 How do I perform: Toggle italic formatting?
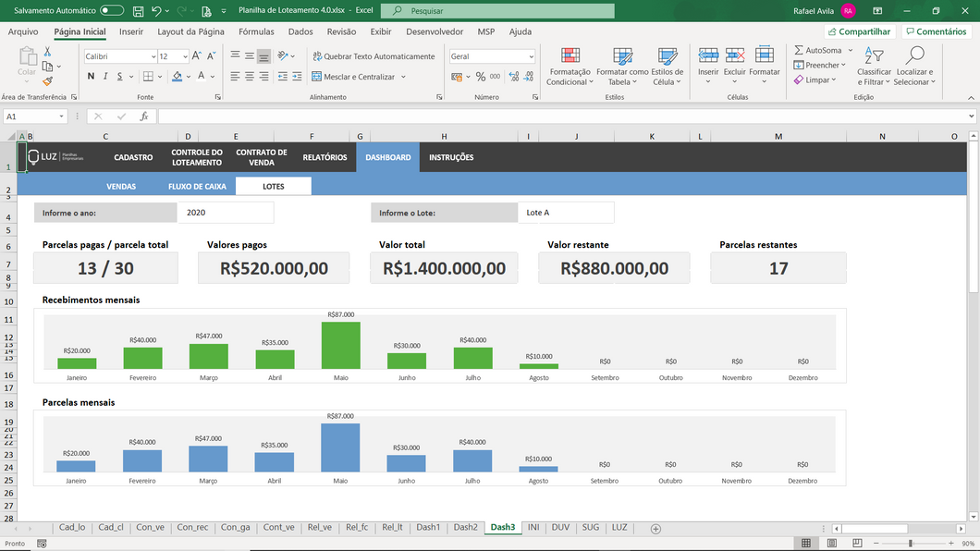click(x=106, y=77)
